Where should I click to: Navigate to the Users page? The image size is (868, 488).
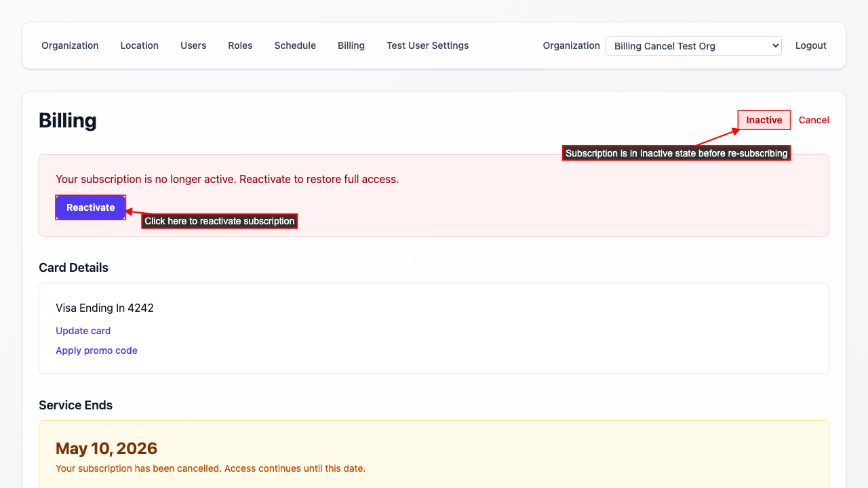[x=193, y=45]
